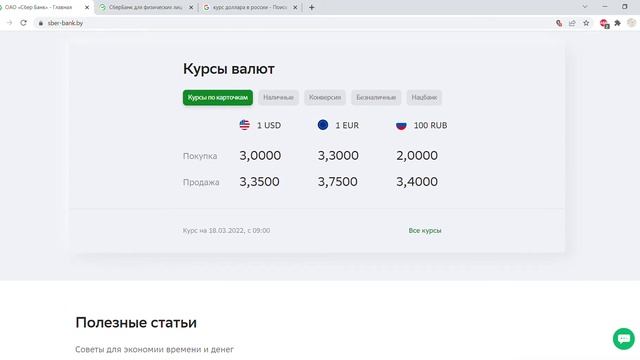Select the RUB purchase rate 2,0000
The height and width of the screenshot is (360, 640).
(417, 156)
